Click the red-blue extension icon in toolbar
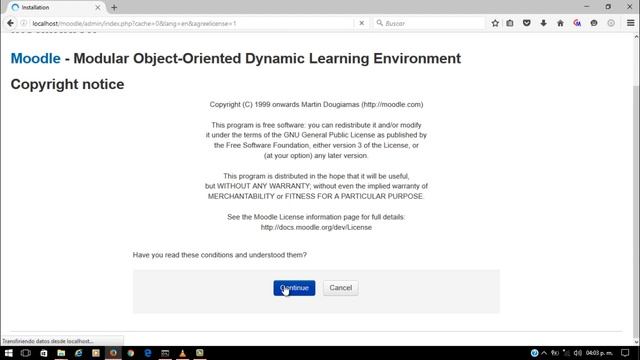Viewport: 640px width, 360px height. [x=577, y=23]
